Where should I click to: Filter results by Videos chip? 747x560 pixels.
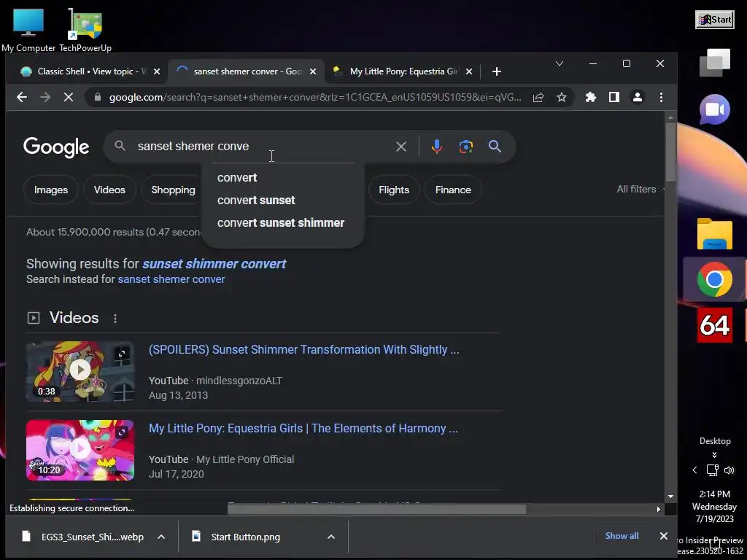109,190
